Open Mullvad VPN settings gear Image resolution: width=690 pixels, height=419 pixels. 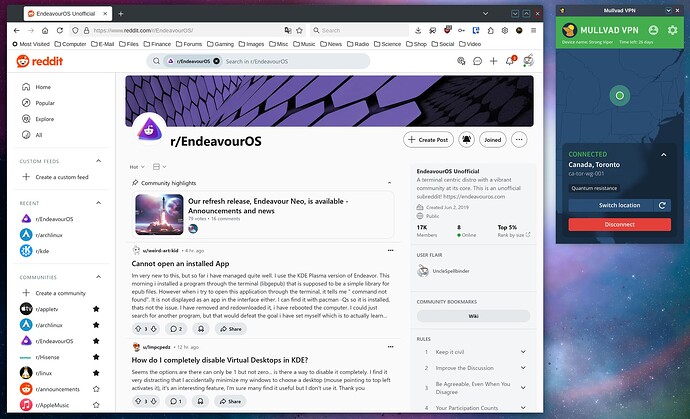[x=672, y=30]
